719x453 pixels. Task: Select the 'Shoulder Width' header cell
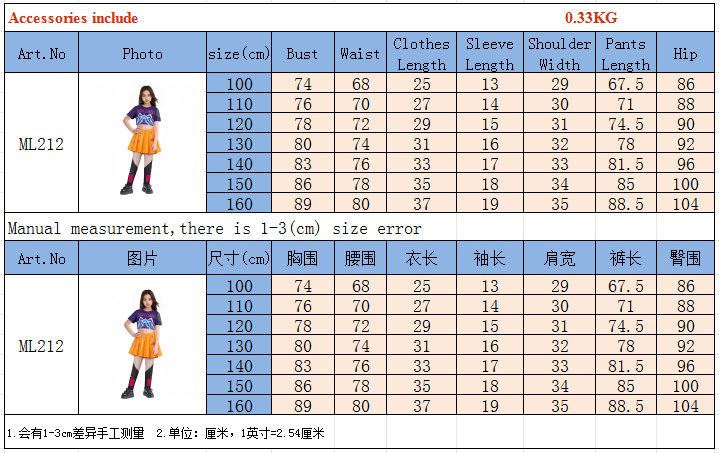point(559,54)
